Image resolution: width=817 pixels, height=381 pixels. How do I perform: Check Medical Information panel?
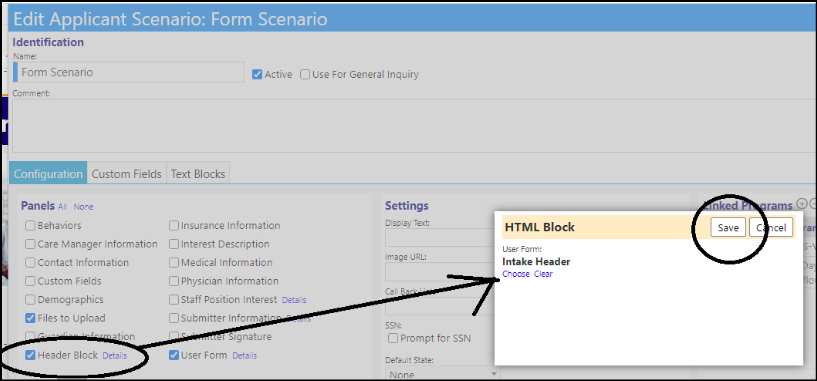pos(174,263)
